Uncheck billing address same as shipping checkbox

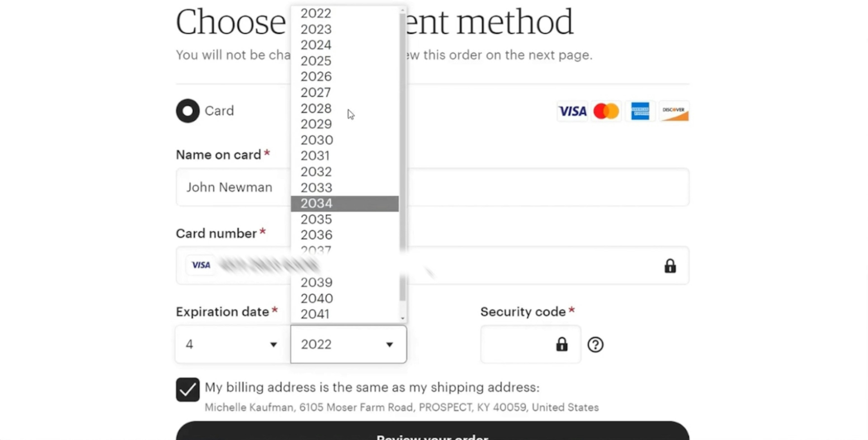pyautogui.click(x=188, y=389)
